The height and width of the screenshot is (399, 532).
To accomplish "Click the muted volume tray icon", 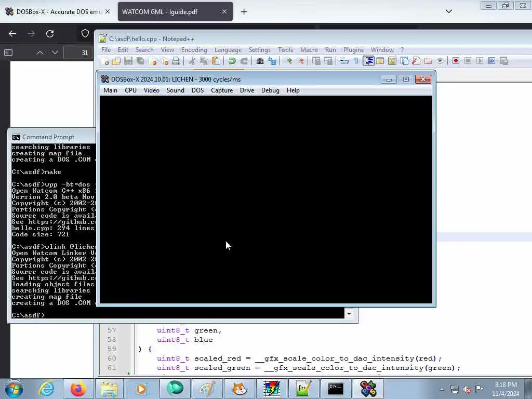I will pos(467,389).
